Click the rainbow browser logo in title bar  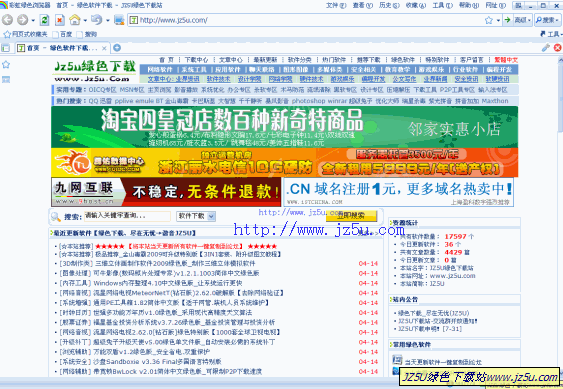pyautogui.click(x=4, y=5)
